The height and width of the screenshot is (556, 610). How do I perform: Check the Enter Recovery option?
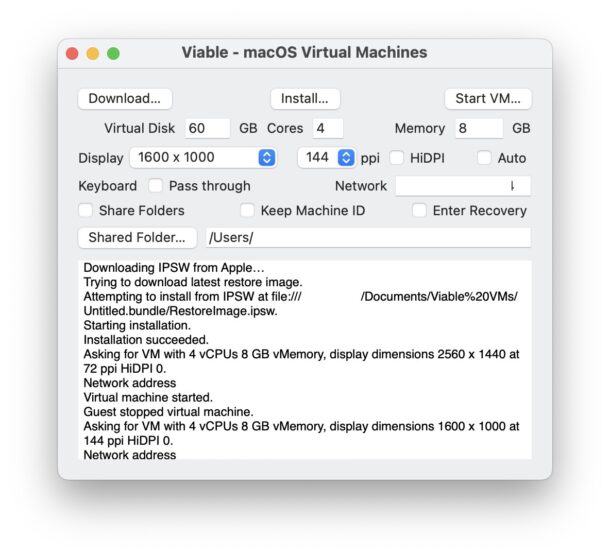(x=419, y=210)
